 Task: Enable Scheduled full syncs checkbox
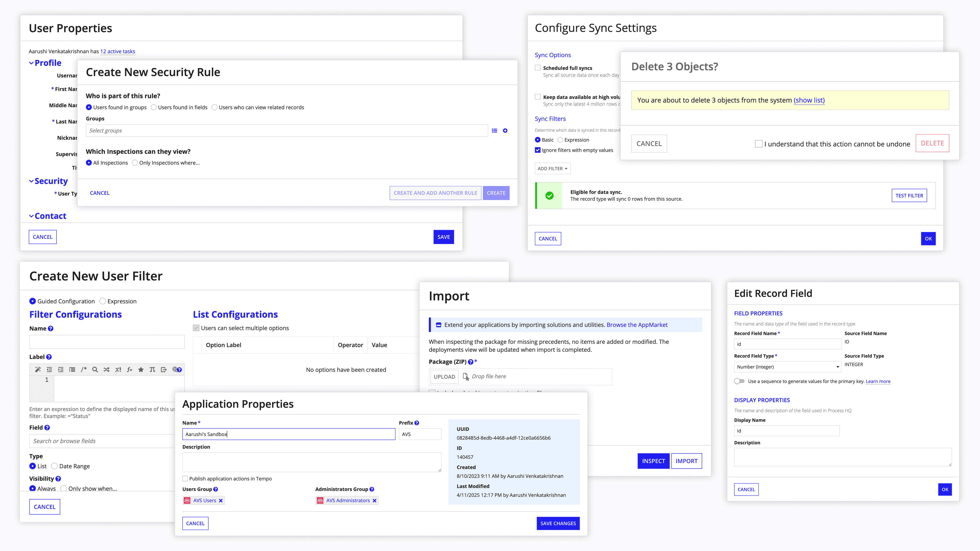click(538, 68)
